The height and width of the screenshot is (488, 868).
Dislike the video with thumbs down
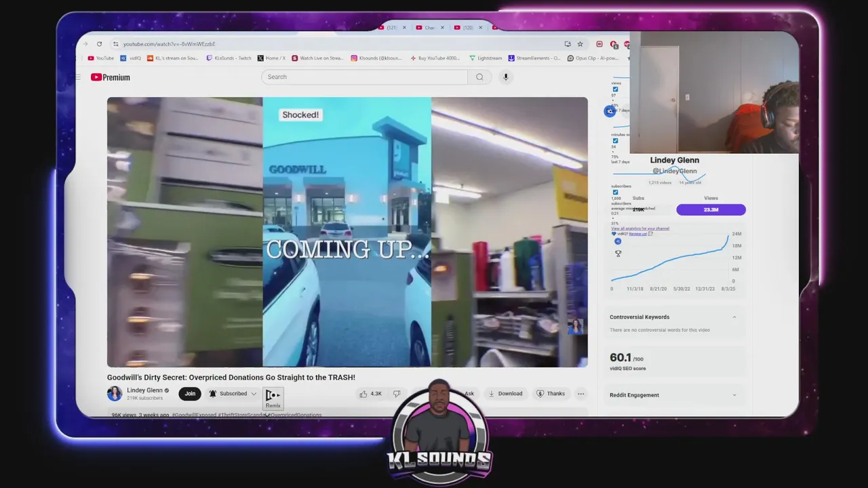[x=397, y=394]
